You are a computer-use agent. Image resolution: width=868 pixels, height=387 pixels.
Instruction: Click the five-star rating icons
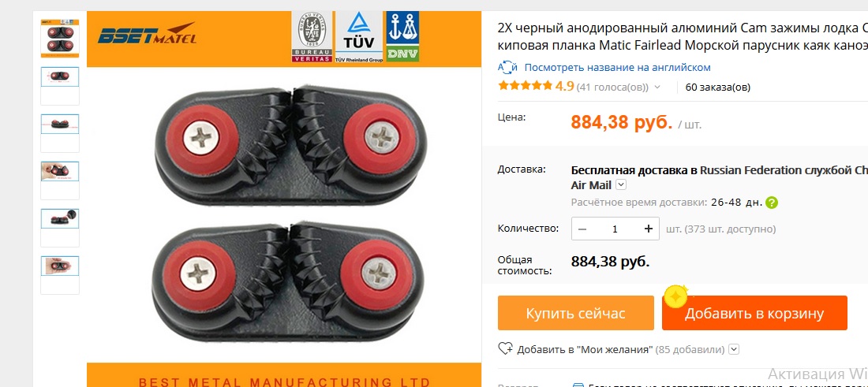pyautogui.click(x=526, y=86)
